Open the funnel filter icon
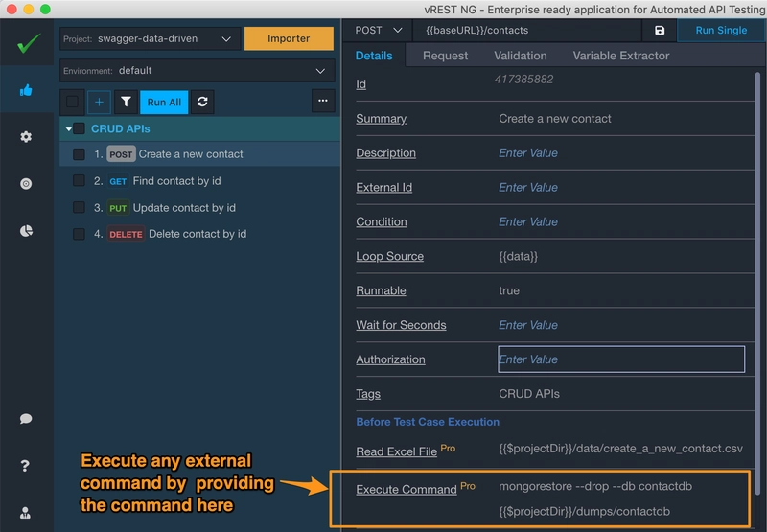 pyautogui.click(x=126, y=102)
